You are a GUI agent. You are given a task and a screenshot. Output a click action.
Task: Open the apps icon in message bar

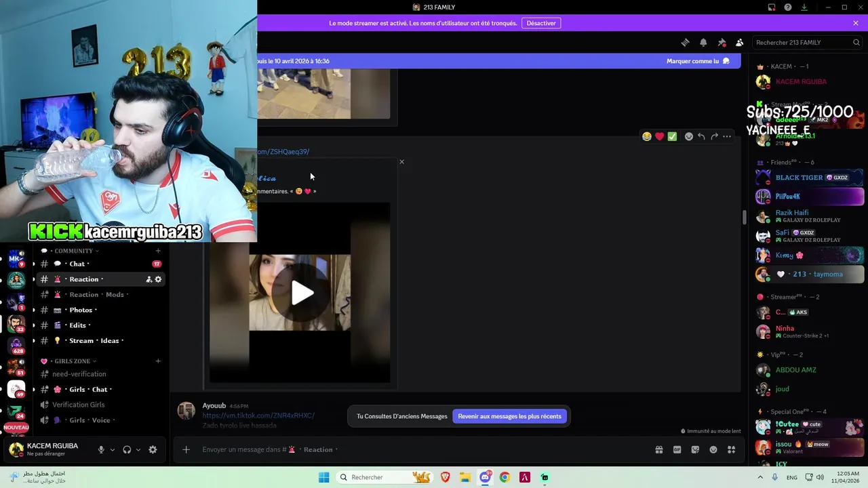[731, 449]
